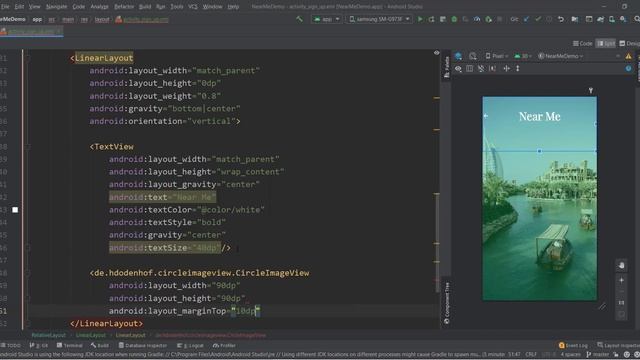Open the View Options eye dropdown
This screenshot has width=640, height=360.
coord(458,69)
